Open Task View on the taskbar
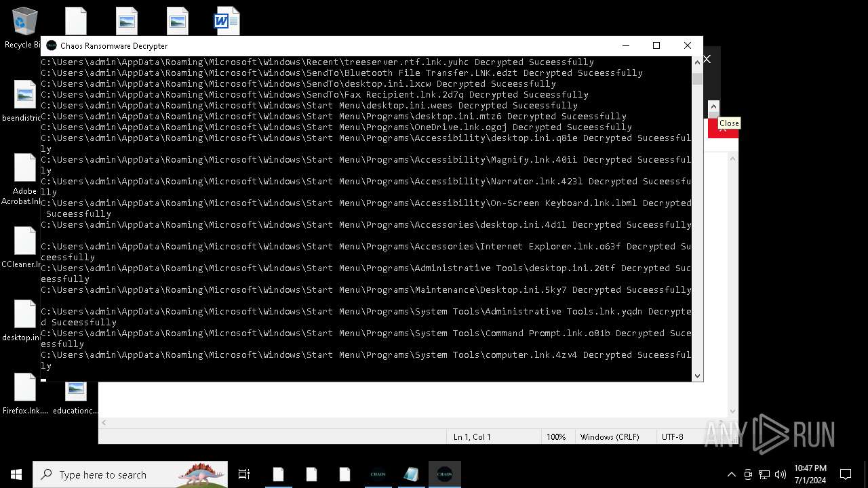868x488 pixels. [x=244, y=474]
